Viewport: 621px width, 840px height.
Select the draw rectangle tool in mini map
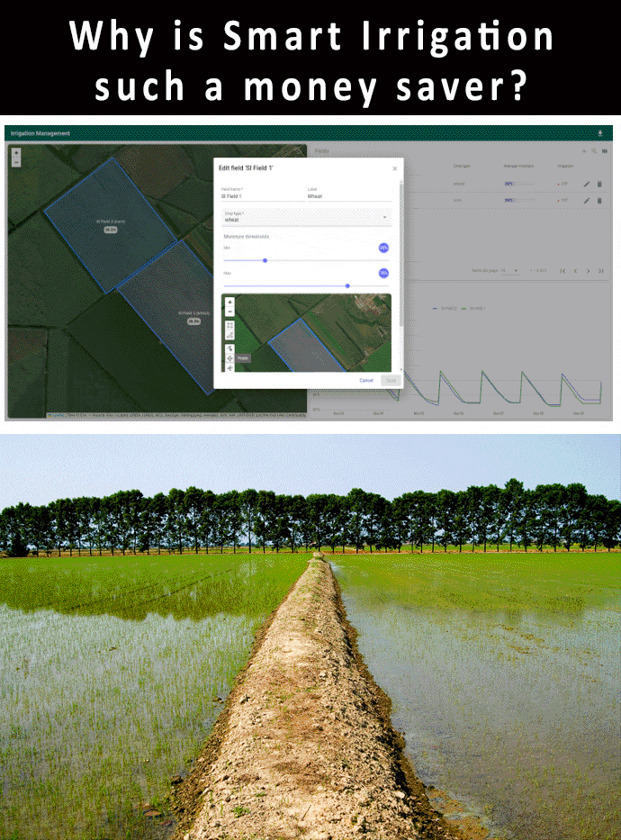229,326
